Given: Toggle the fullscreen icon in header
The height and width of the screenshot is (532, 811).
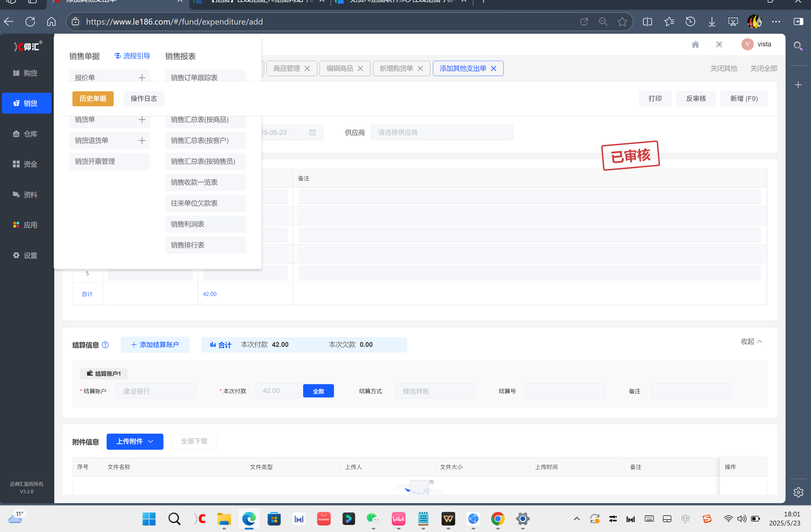Looking at the screenshot, I should click(719, 44).
